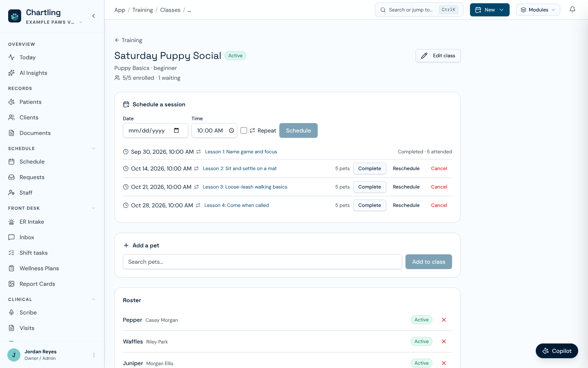Open Documents in sidebar
Image resolution: width=588 pixels, height=368 pixels.
tap(52, 133)
